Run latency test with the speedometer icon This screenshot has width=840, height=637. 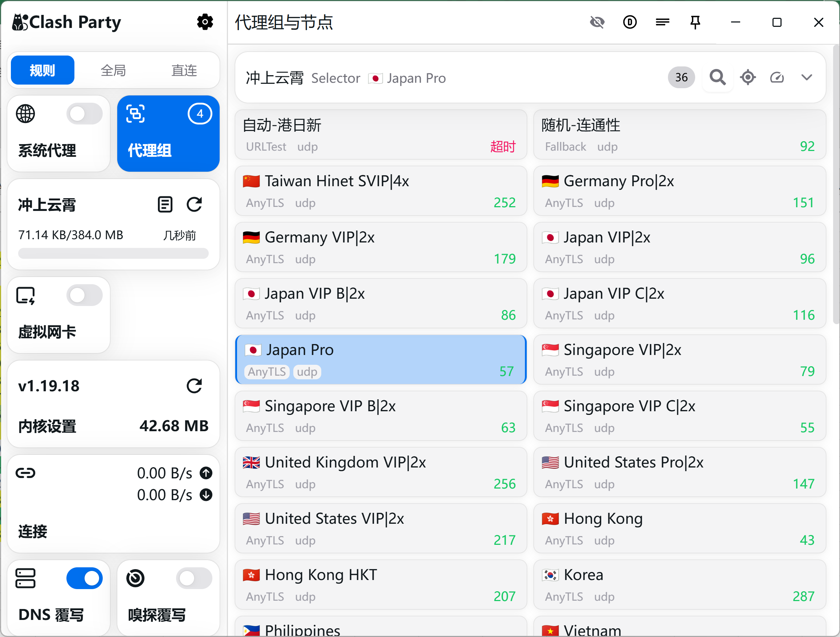pos(777,78)
